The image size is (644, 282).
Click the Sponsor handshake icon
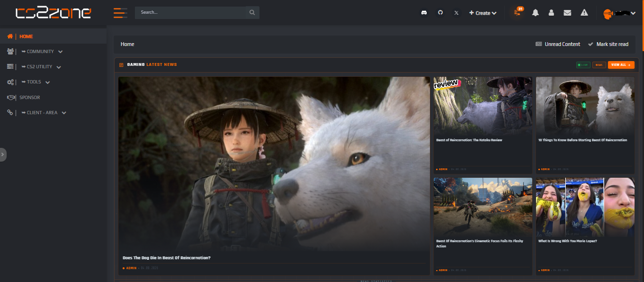click(11, 97)
